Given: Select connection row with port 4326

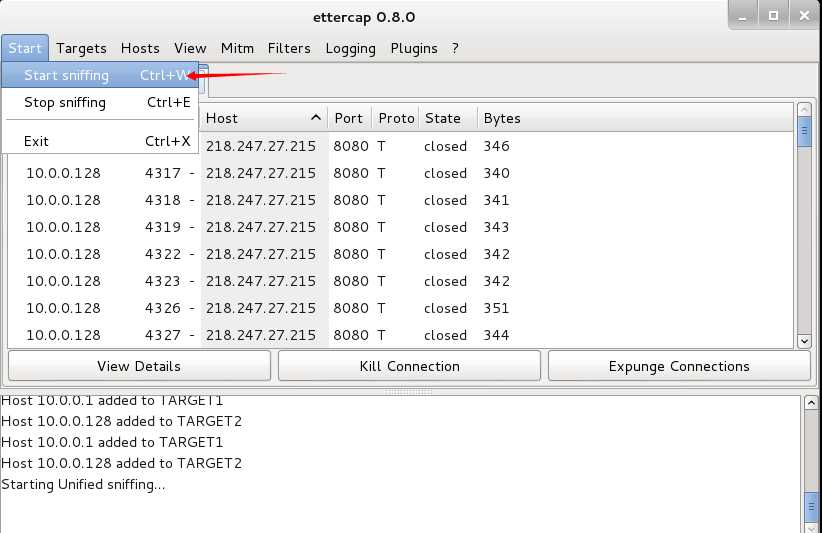Looking at the screenshot, I should click(x=401, y=308).
